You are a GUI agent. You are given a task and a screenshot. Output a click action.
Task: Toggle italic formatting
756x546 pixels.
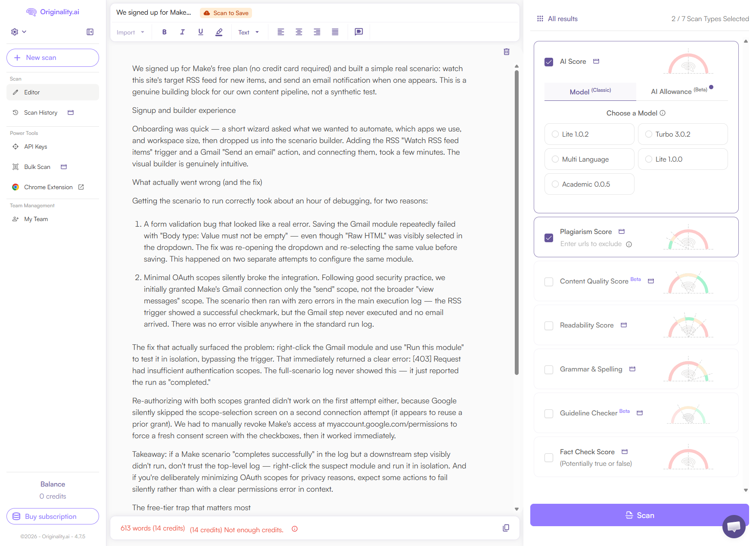tap(182, 32)
